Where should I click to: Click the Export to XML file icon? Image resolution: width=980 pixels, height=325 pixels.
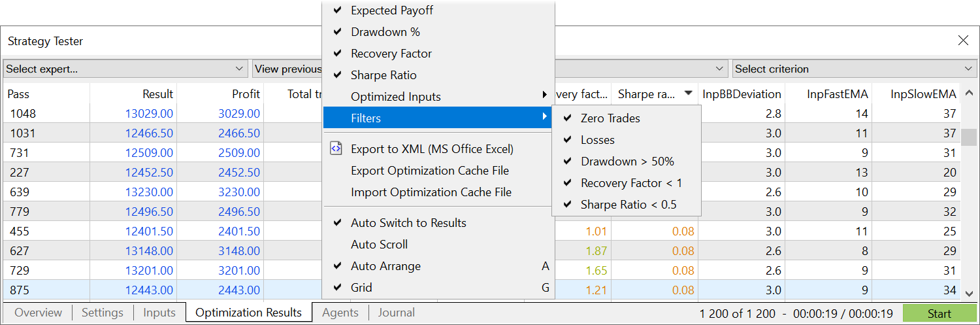(x=336, y=148)
